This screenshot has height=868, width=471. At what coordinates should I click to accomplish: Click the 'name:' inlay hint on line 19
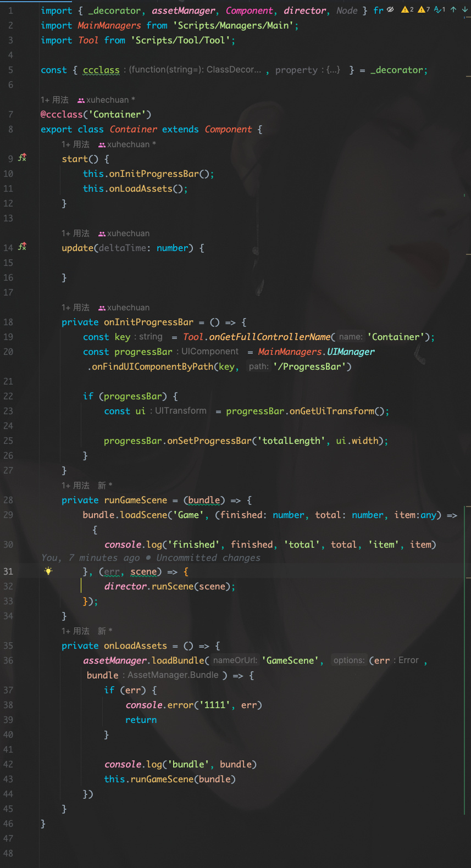(x=351, y=337)
